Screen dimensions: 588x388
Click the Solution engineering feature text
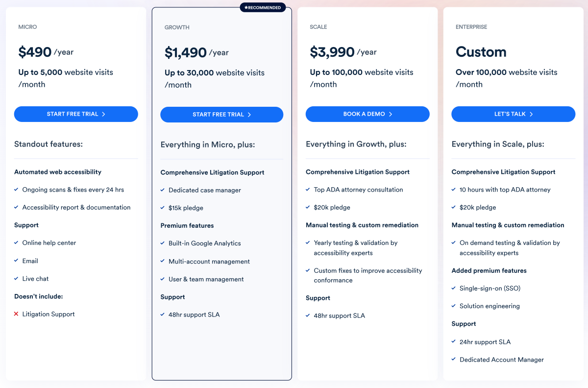(x=490, y=306)
